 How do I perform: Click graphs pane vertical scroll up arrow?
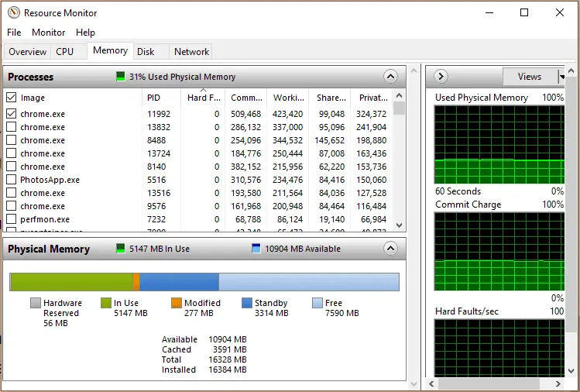571,70
